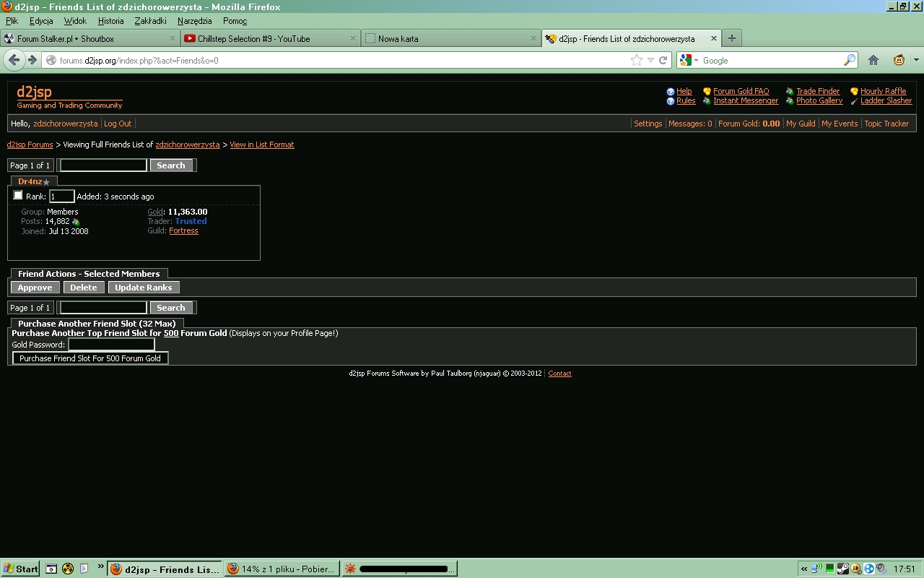Expand quick launch overflow chevron

tap(100, 566)
